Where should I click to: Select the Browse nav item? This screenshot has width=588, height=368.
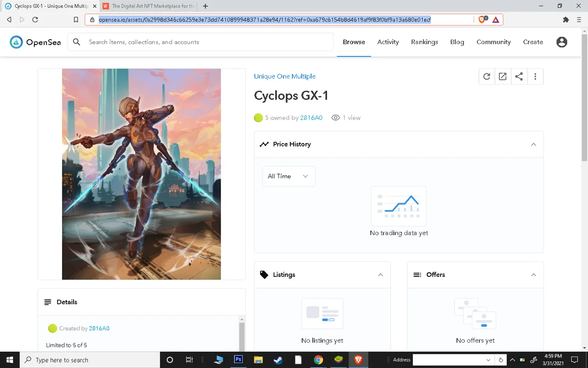354,42
